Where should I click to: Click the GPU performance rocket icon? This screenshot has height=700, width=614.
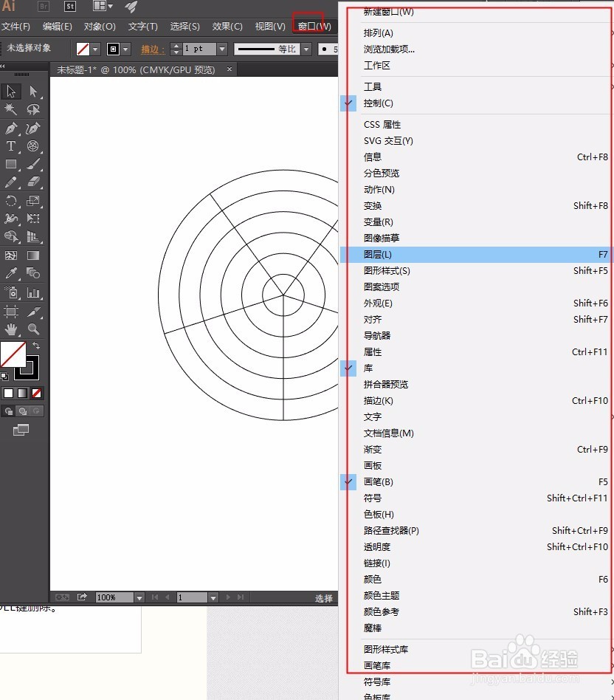click(131, 6)
